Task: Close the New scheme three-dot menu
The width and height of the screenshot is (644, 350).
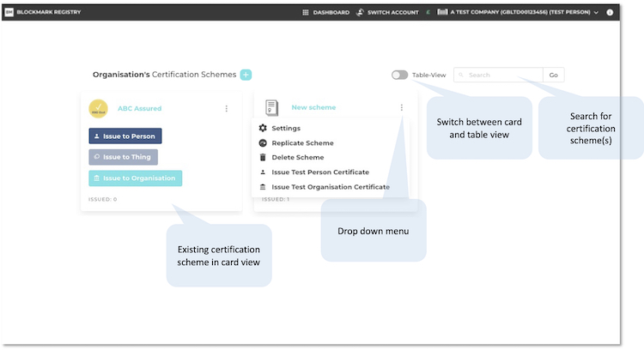Action: [401, 108]
